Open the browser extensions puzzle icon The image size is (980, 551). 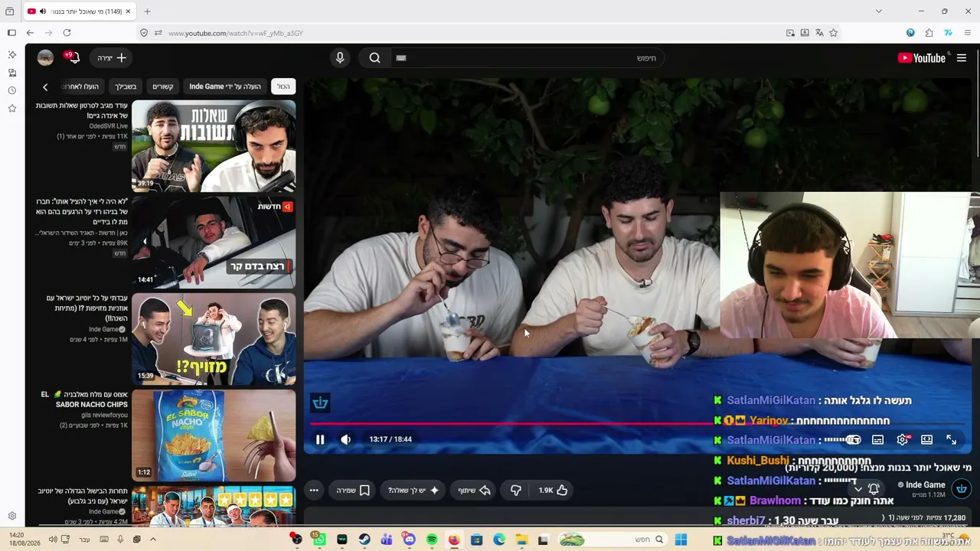(x=929, y=33)
